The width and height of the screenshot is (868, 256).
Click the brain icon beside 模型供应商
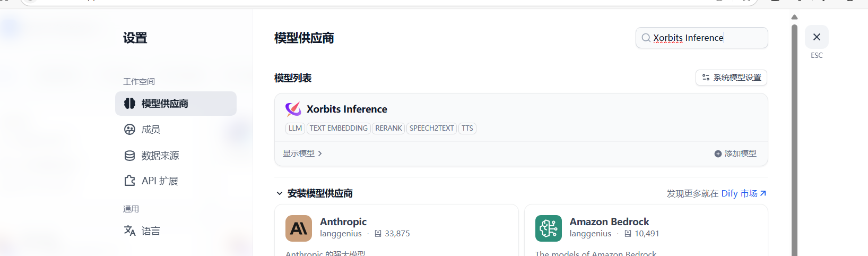coord(129,104)
